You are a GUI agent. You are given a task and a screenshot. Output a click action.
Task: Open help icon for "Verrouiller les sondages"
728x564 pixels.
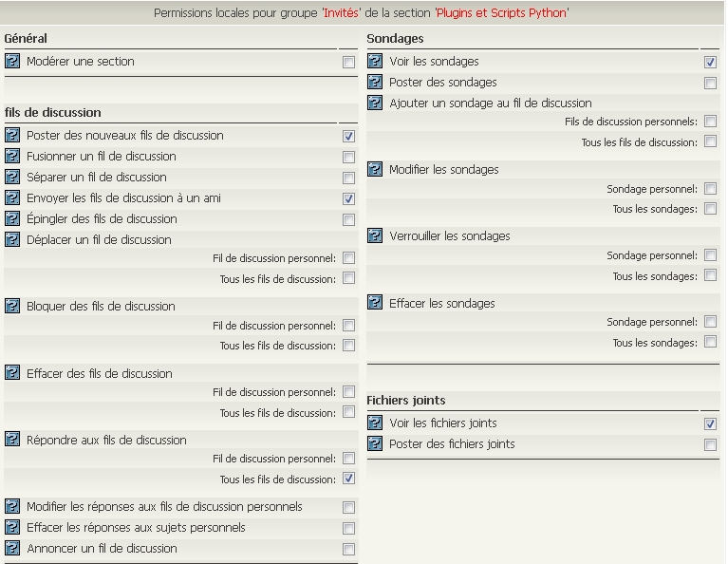coord(375,236)
